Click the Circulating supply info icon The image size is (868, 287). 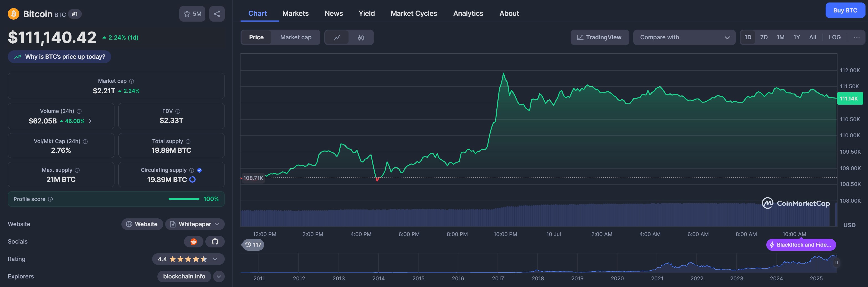(192, 170)
